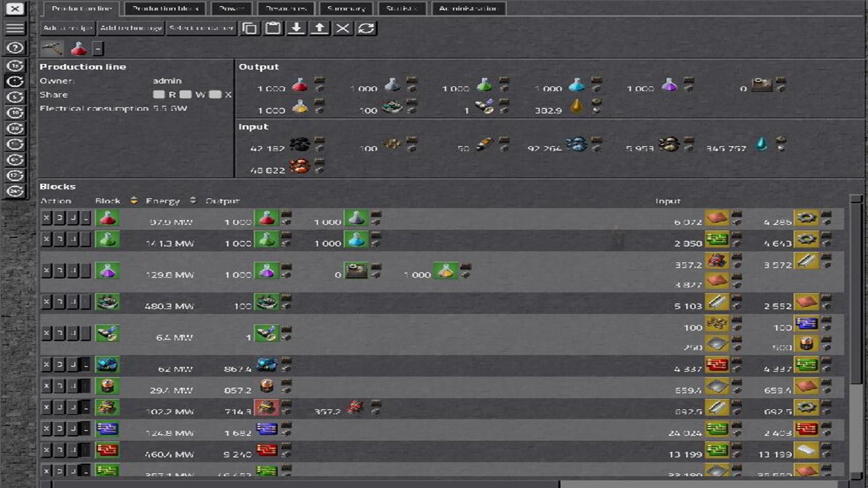This screenshot has width=868, height=488.
Task: Toggle the Share R checkbox
Action: tap(159, 94)
